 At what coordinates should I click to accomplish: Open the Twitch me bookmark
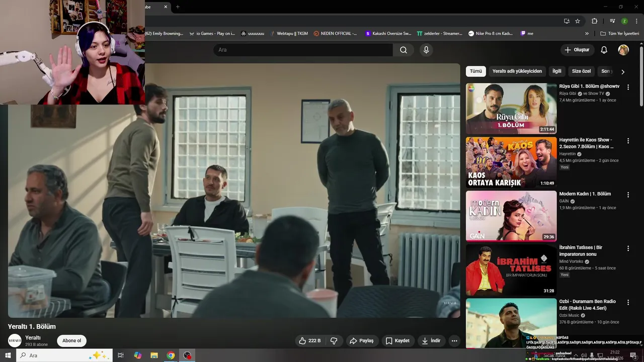pos(527,34)
